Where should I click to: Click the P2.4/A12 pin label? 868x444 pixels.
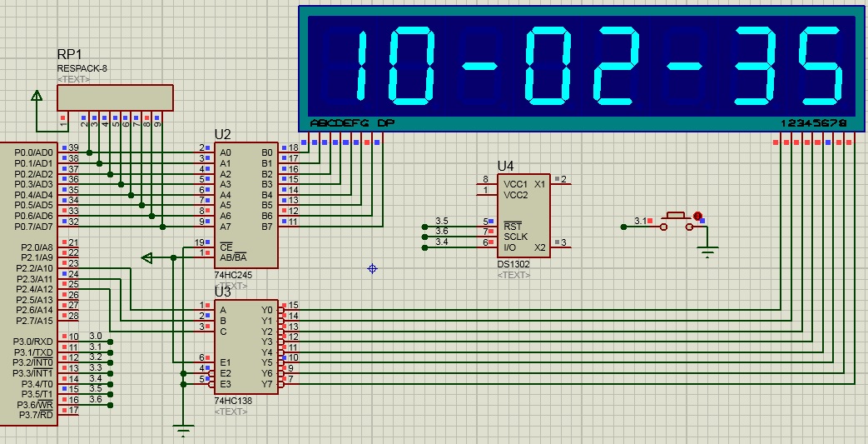35,289
